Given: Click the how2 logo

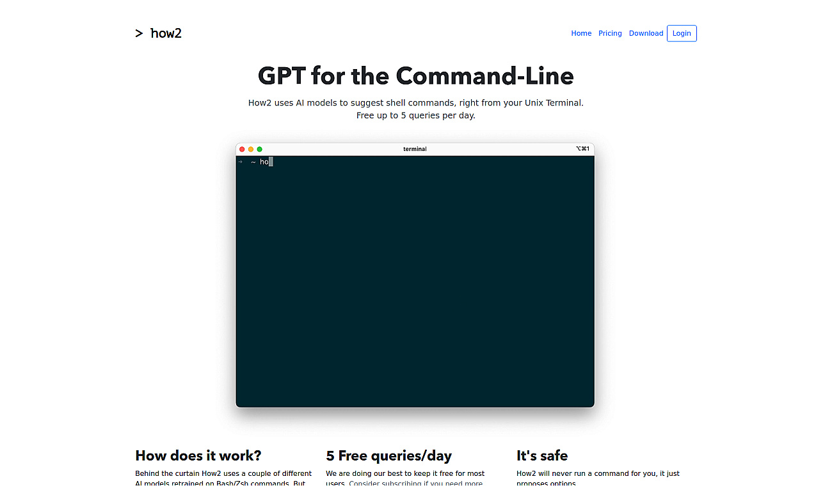Looking at the screenshot, I should click(158, 33).
